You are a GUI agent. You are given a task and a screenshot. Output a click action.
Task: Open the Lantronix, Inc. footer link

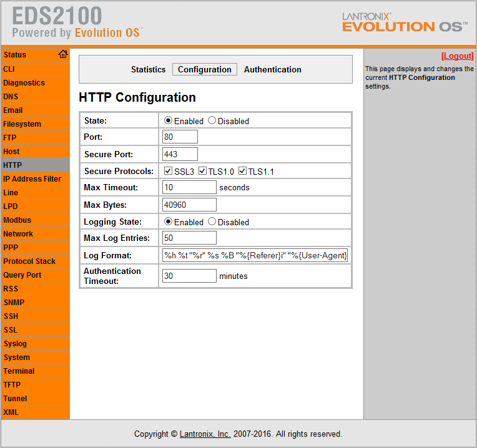pos(205,434)
